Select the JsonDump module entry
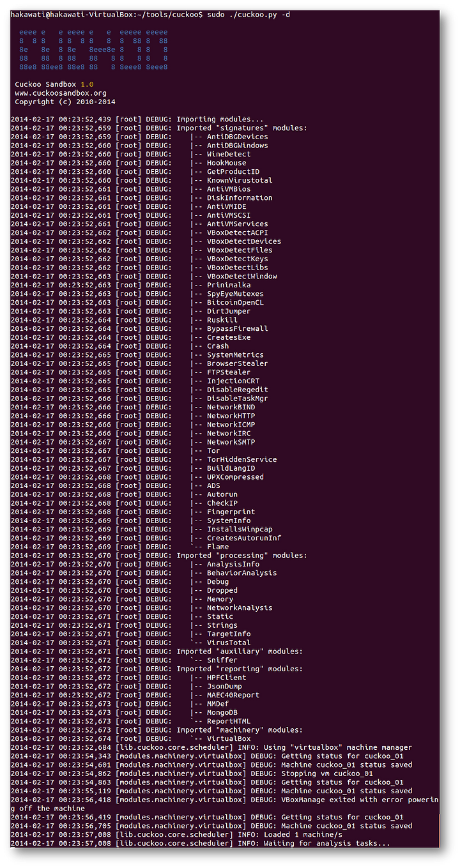The image size is (460, 868). click(x=224, y=687)
